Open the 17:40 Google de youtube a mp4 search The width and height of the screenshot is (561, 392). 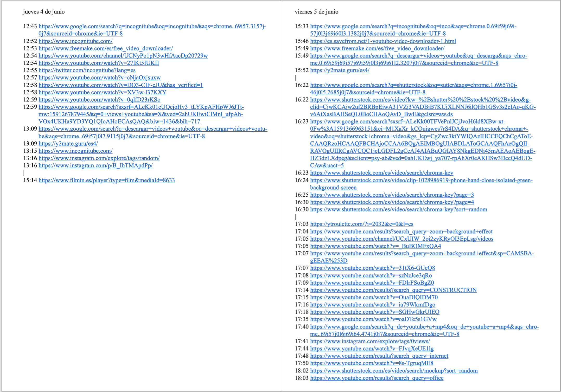[424, 330]
